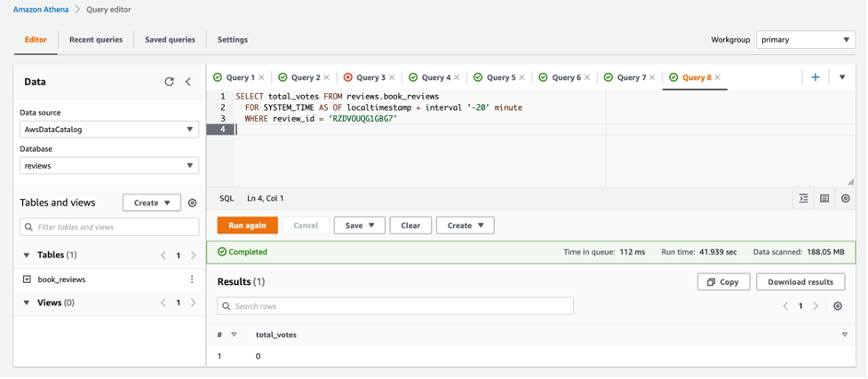Open the Data source dropdown
This screenshot has height=379, width=868.
tap(109, 130)
